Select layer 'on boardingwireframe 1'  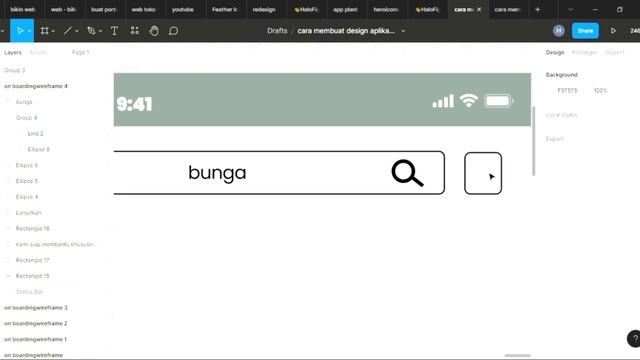point(36,339)
